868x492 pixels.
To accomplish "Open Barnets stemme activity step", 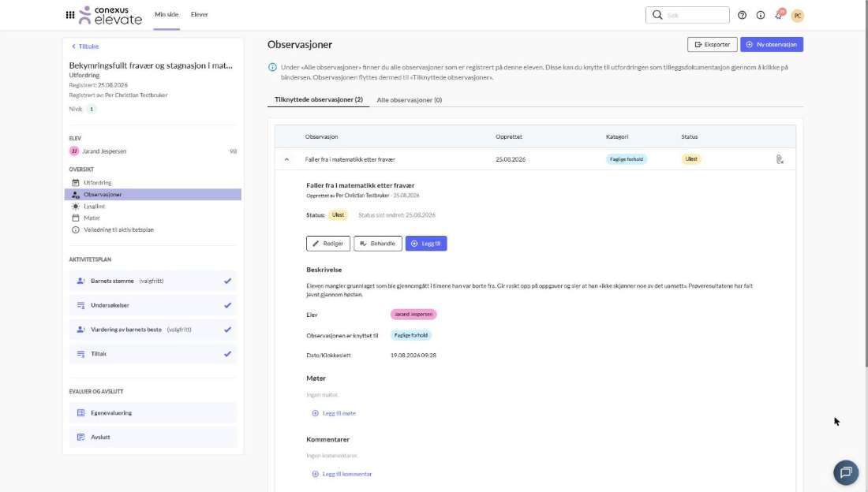I will pyautogui.click(x=153, y=281).
